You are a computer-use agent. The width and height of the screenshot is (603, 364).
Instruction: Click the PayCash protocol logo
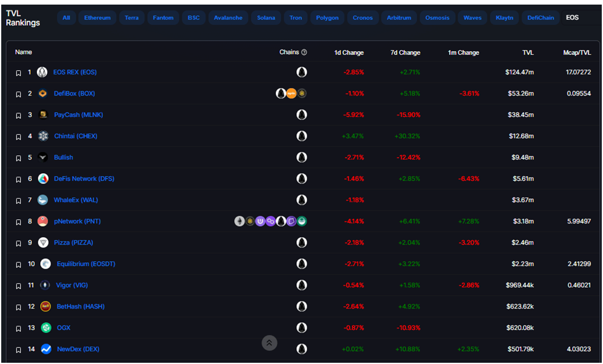(x=43, y=115)
